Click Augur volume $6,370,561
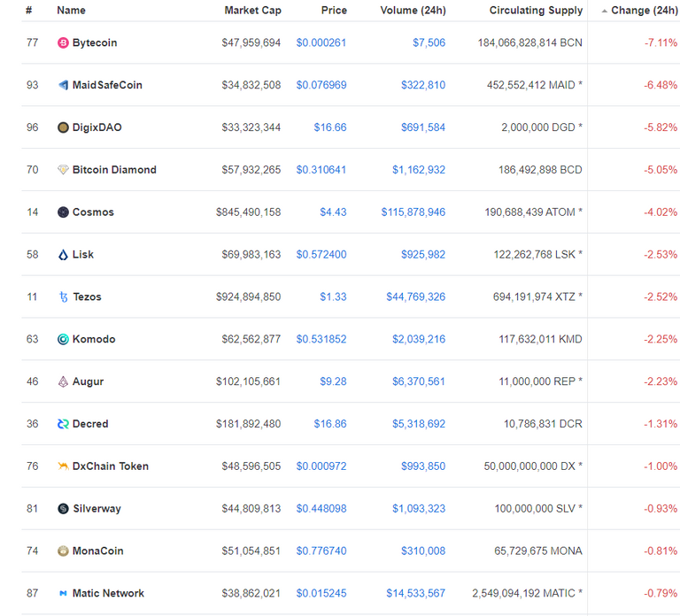This screenshot has height=616, width=680. [x=419, y=381]
